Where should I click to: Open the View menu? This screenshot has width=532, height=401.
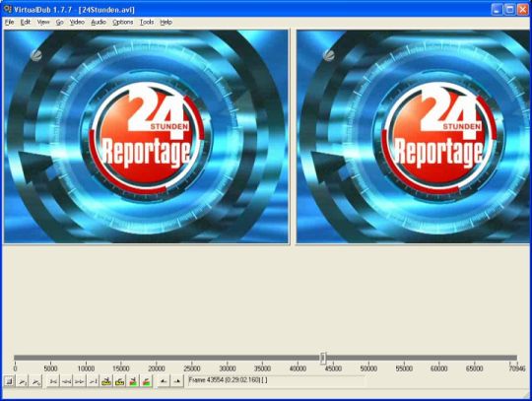(x=43, y=22)
